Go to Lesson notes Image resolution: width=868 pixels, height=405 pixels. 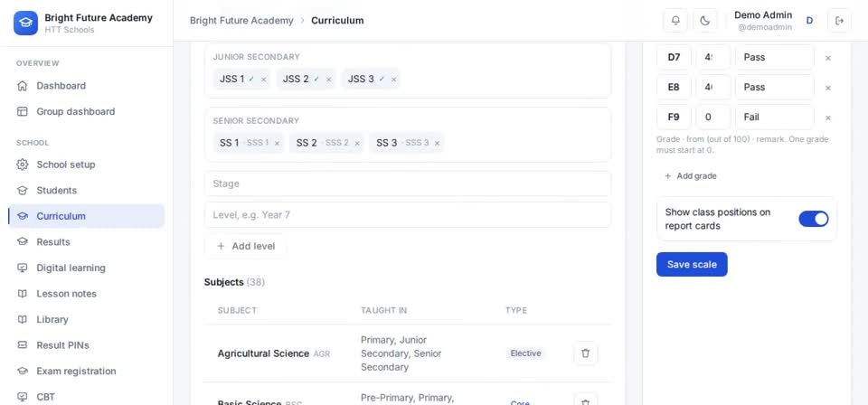click(x=87, y=293)
